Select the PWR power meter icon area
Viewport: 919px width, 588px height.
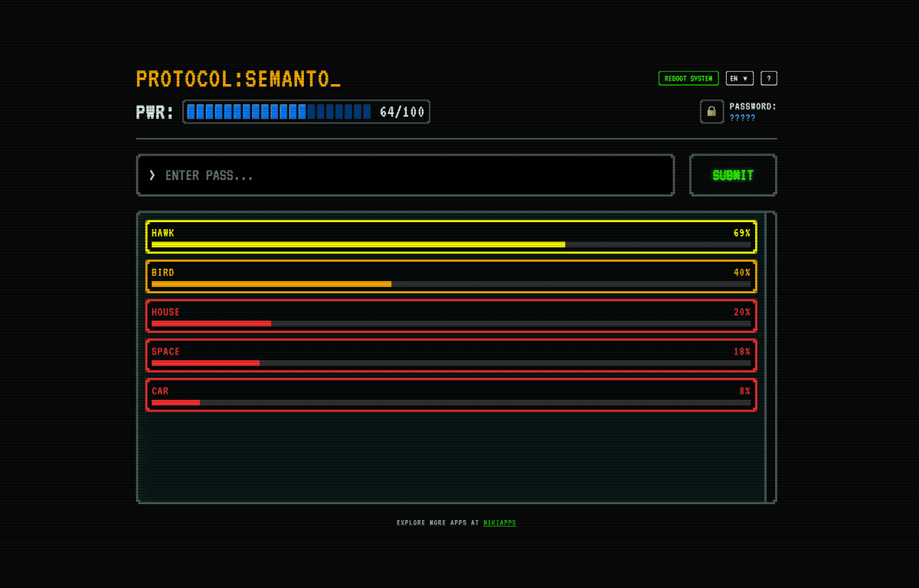pos(153,111)
